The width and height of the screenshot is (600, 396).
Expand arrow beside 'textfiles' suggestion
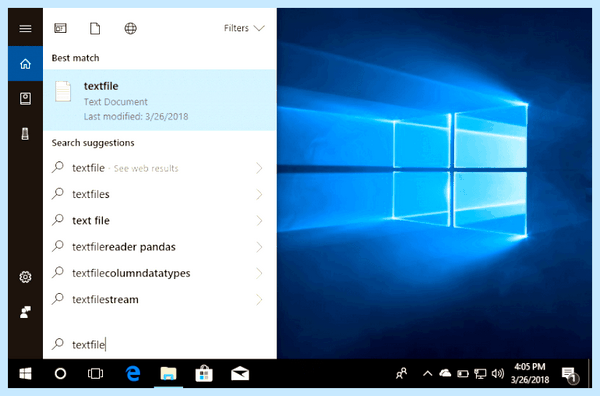point(259,194)
